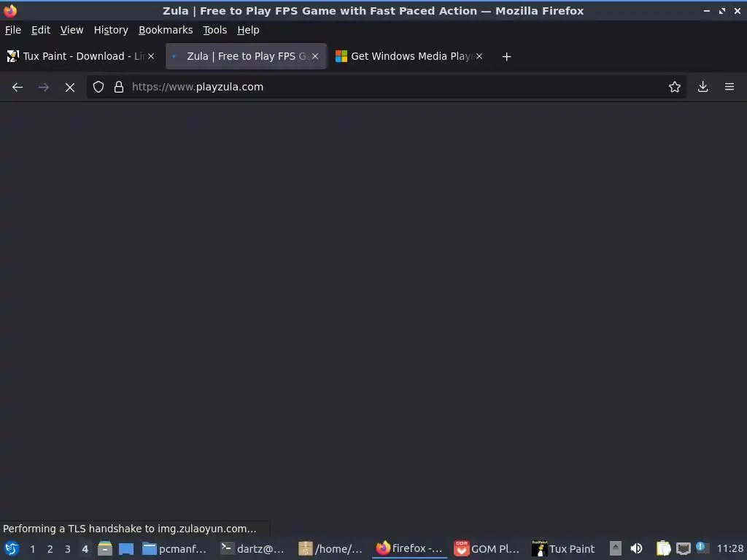Click the 11:28 clock
This screenshot has width=747, height=560.
(x=729, y=548)
